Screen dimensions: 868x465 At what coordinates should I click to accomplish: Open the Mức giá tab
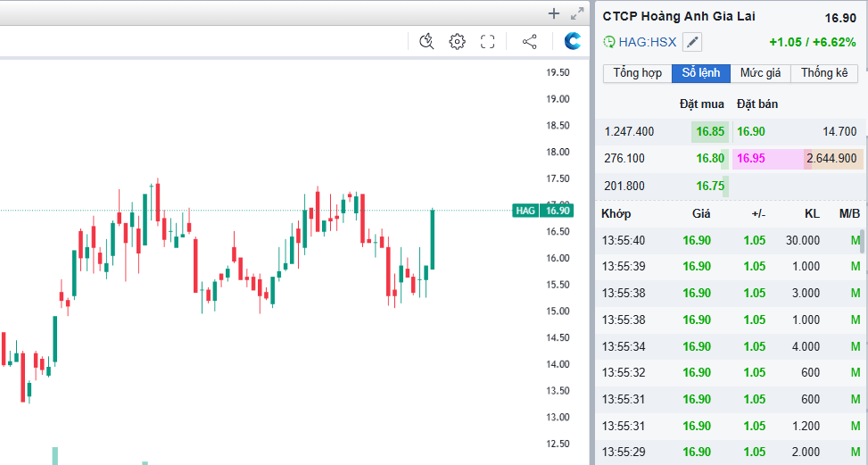[x=760, y=73]
